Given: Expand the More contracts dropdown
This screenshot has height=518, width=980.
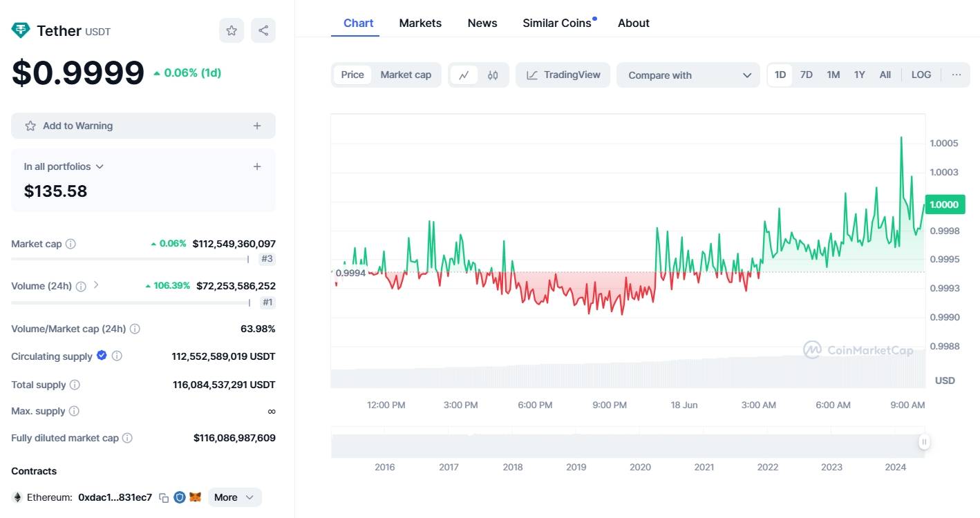Looking at the screenshot, I should [234, 497].
